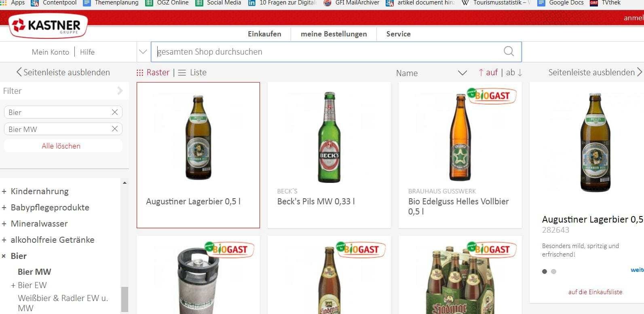Select Weißbier & Radler EW u. MW
The width and height of the screenshot is (644, 314).
coord(63,303)
